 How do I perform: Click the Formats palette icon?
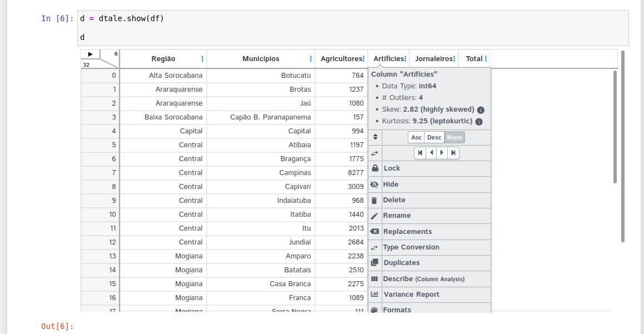point(374,310)
